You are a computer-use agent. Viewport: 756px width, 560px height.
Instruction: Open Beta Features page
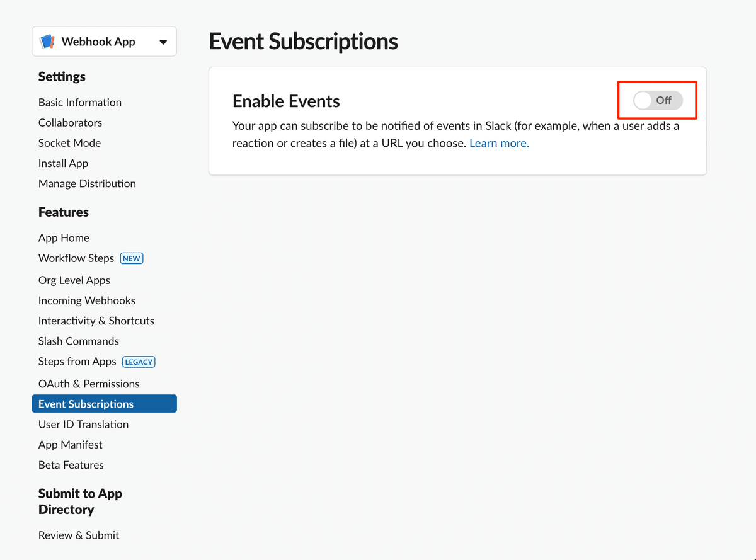coord(71,464)
